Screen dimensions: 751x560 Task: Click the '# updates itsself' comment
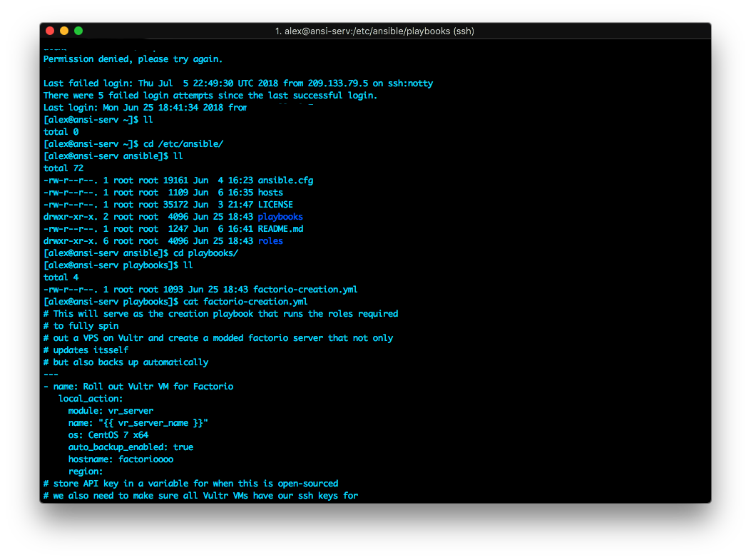tap(86, 350)
